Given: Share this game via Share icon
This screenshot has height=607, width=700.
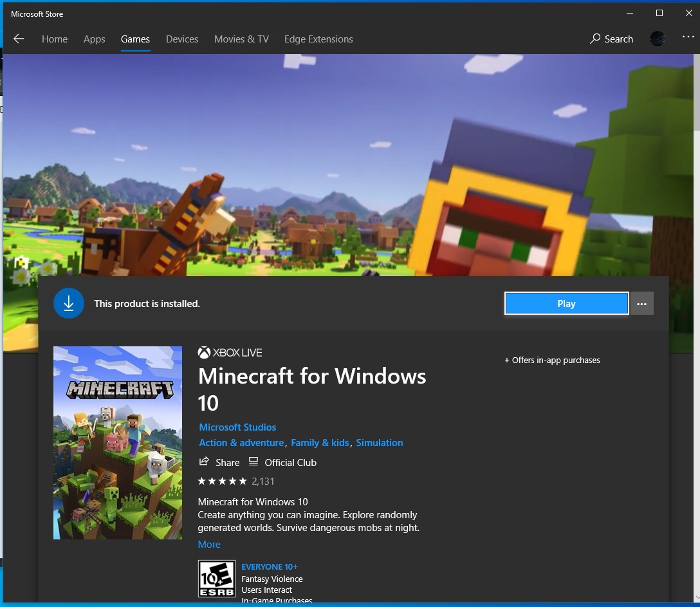Looking at the screenshot, I should (219, 462).
